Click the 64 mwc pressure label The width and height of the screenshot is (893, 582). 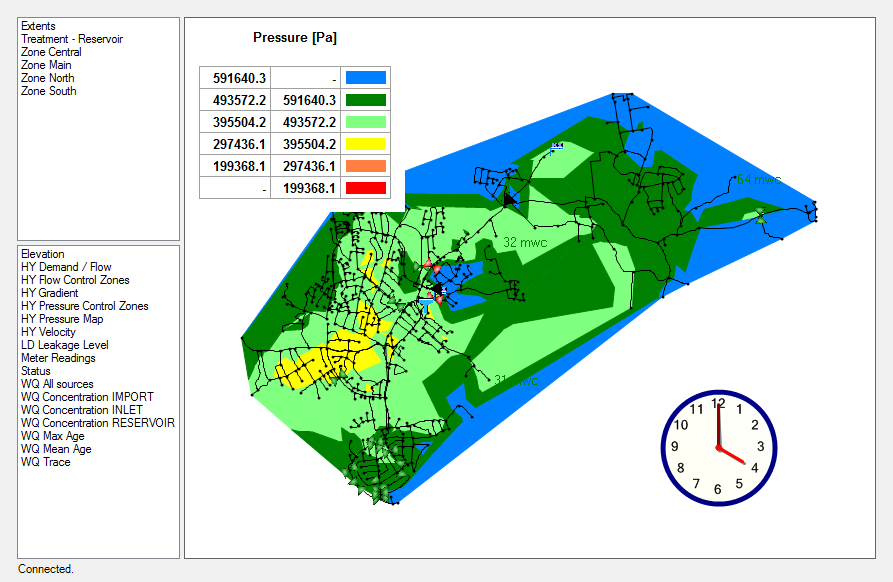click(758, 180)
